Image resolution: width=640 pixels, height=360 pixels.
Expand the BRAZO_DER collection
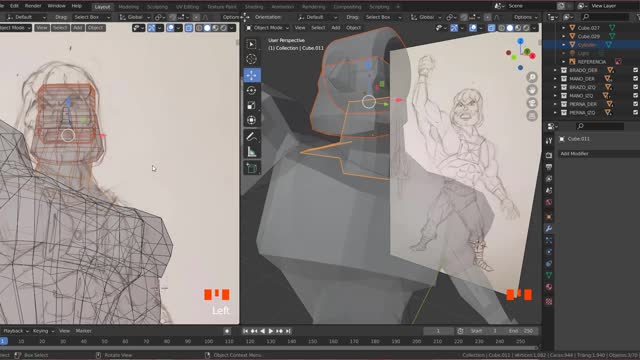coord(555,70)
